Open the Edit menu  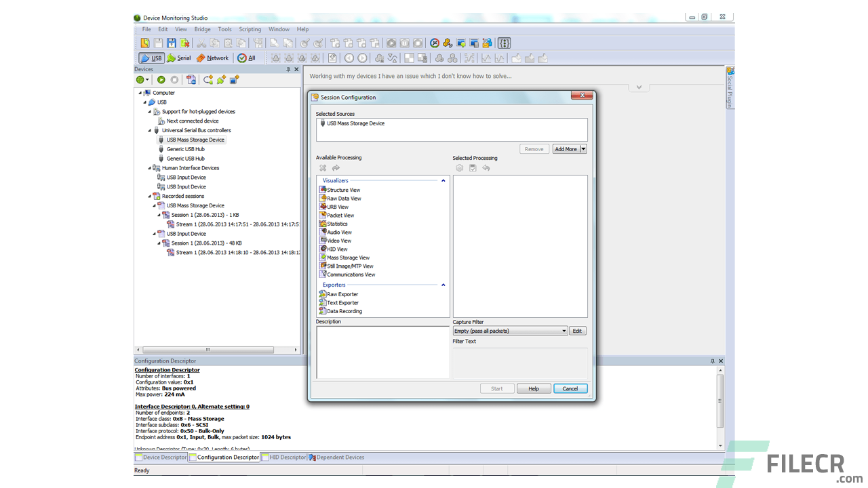click(163, 29)
